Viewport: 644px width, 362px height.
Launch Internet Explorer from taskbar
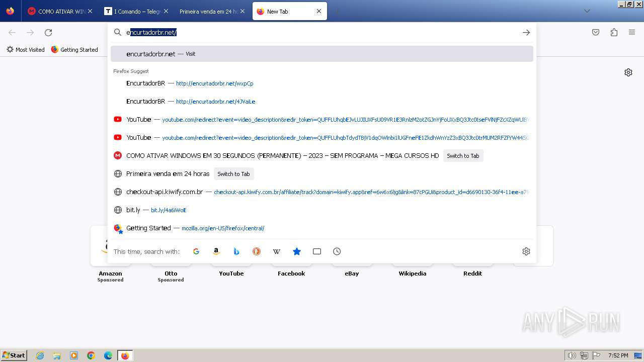coord(40,355)
